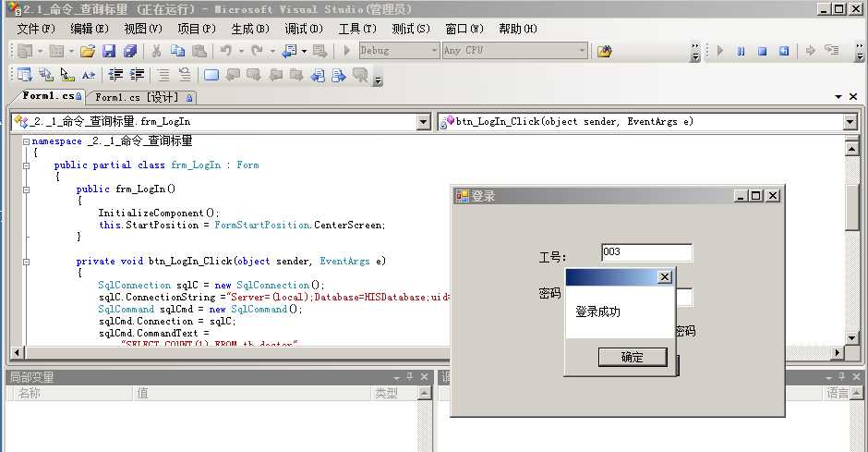This screenshot has height=452, width=868.
Task: Click 确定 in the 登录成功 message box
Action: 633,358
